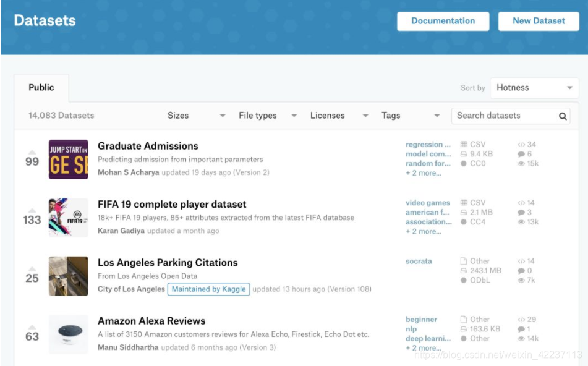Click 163.6 KB size icon

pos(464,329)
